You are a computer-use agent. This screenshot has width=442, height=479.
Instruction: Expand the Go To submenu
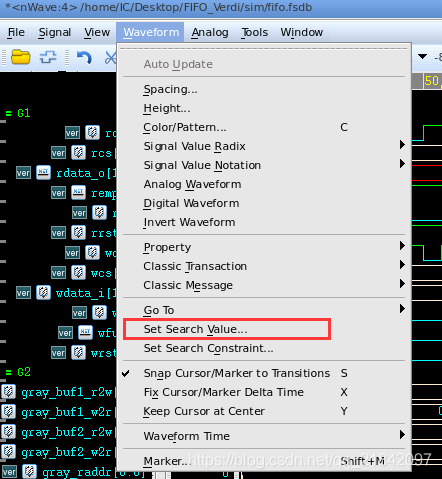pyautogui.click(x=264, y=310)
